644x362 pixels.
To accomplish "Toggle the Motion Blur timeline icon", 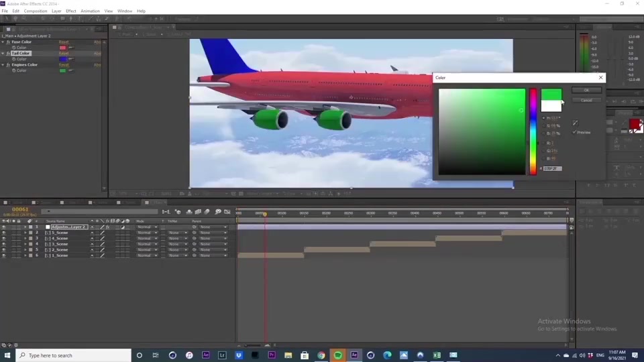I will click(207, 212).
